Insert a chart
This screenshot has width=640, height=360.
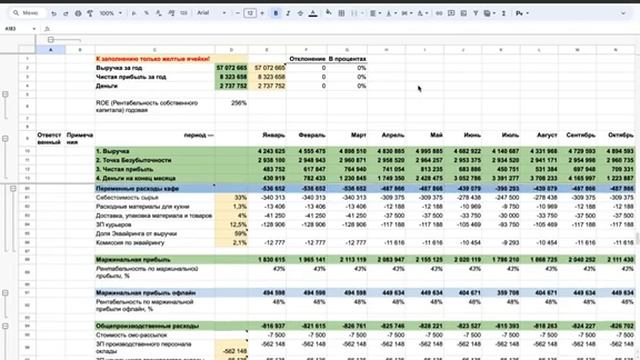[x=463, y=13]
